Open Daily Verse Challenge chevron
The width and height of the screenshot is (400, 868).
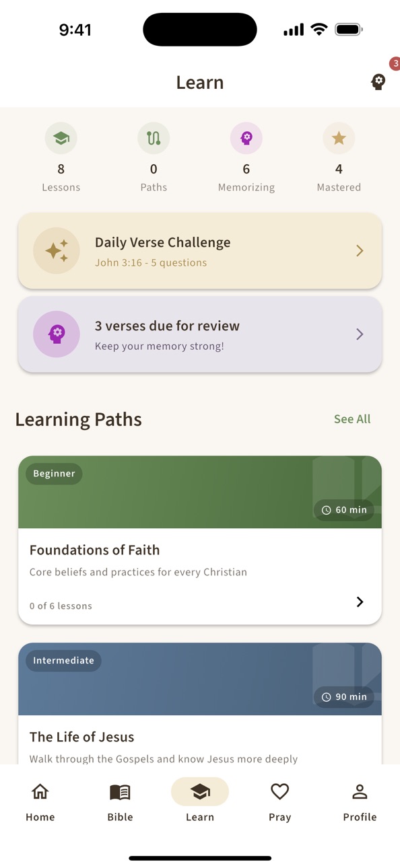tap(360, 251)
